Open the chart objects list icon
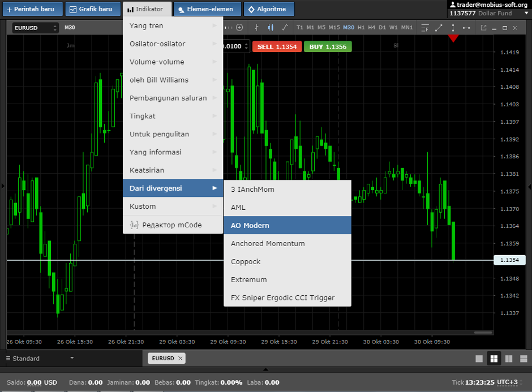532x392 pixels. tap(425, 28)
